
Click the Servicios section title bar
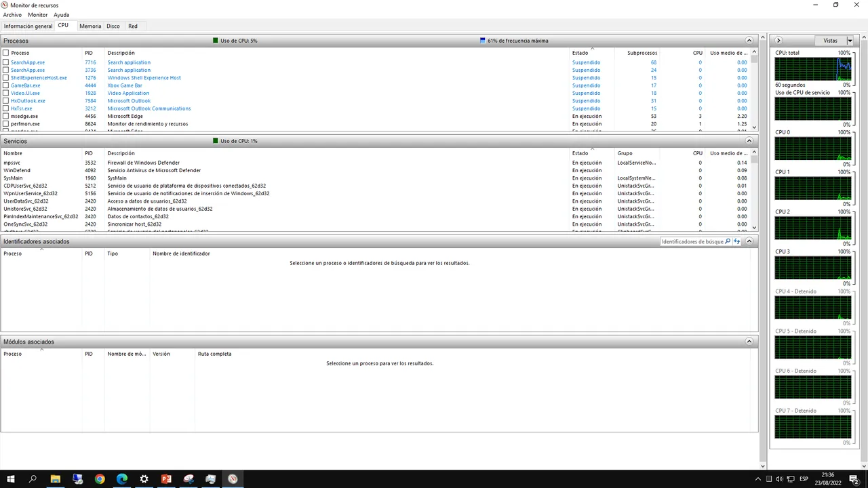tap(378, 141)
